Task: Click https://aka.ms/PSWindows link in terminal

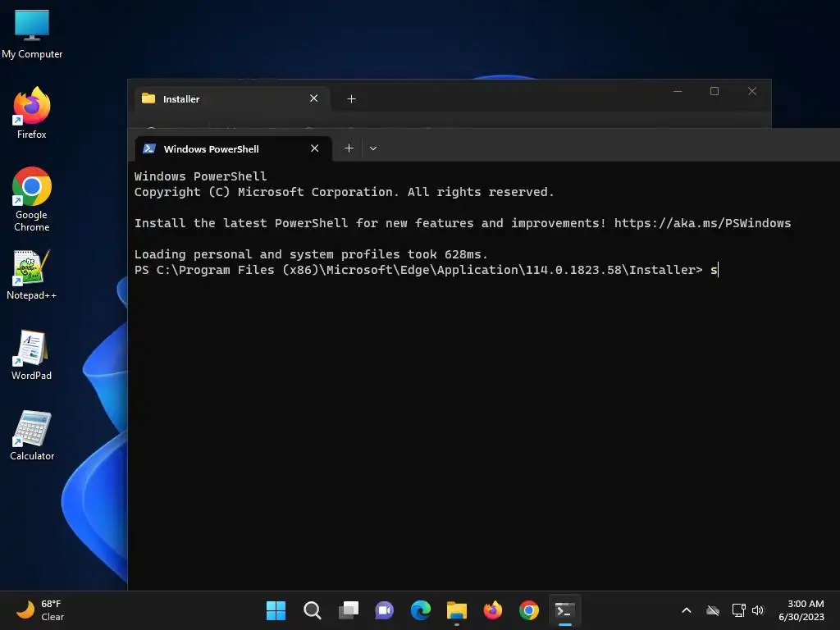Action: pyautogui.click(x=702, y=223)
